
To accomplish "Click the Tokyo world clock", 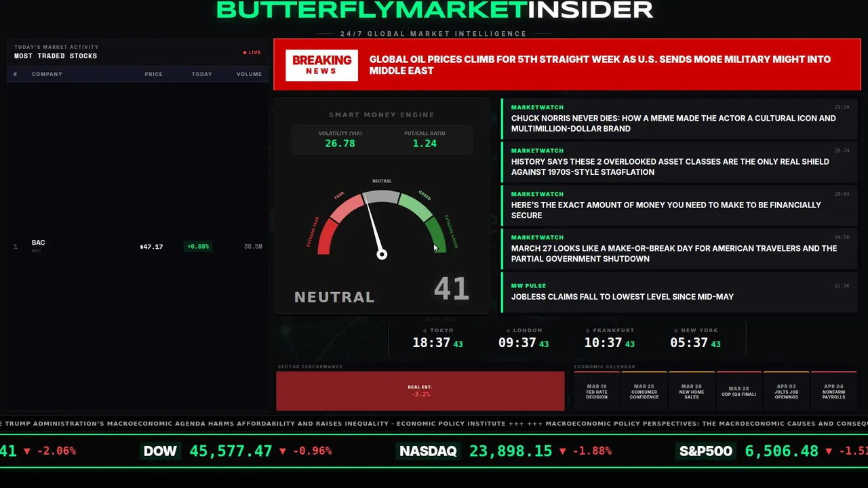I will 437,338.
